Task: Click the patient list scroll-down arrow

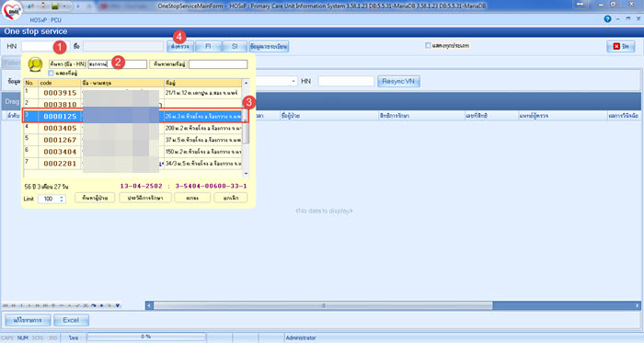Action: (246, 174)
